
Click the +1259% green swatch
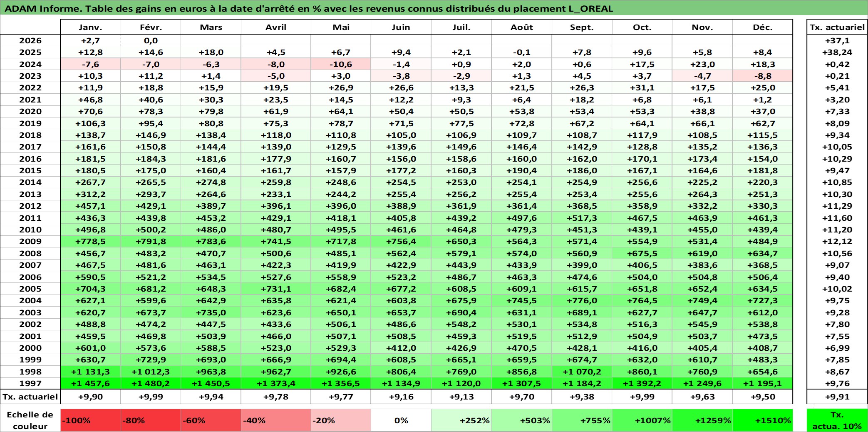click(x=702, y=420)
